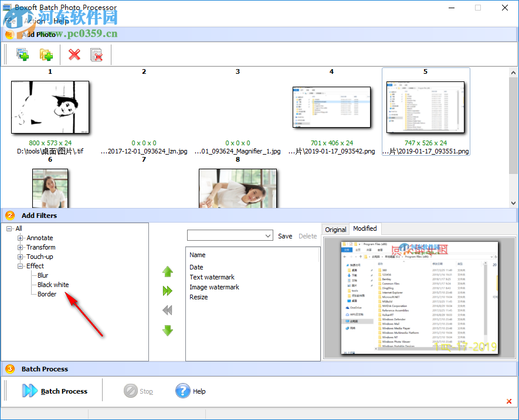519x420 pixels.
Task: Click the Add Folder icon on toolbar
Action: click(46, 54)
